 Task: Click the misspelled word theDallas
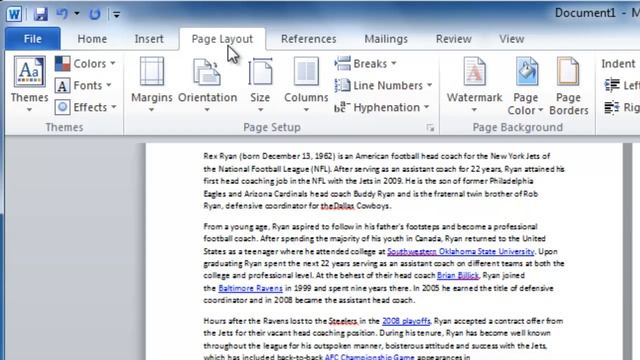(x=337, y=206)
